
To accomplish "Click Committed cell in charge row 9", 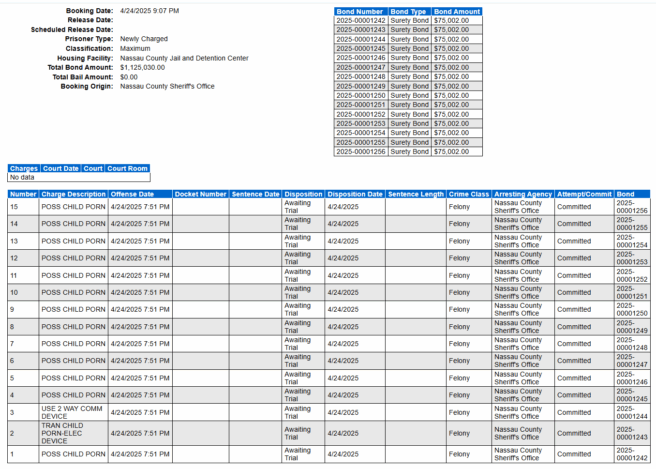I will point(584,309).
